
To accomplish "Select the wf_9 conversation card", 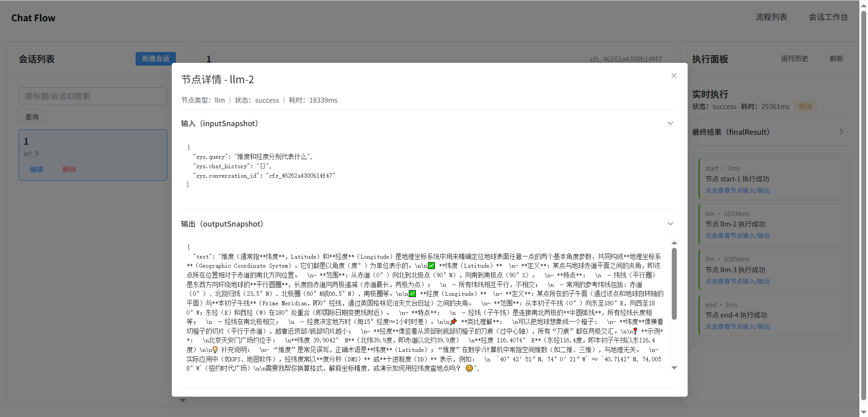I will pyautogui.click(x=93, y=155).
